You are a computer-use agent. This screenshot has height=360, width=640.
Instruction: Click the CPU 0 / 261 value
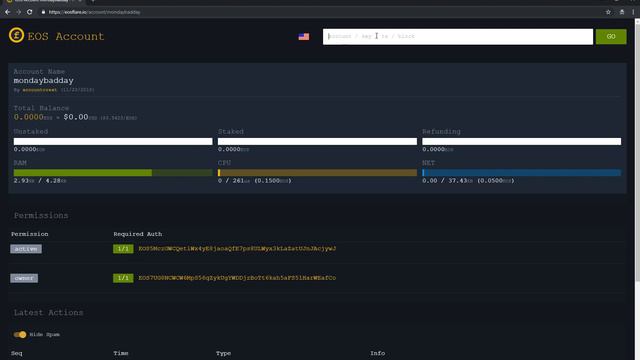click(x=255, y=180)
